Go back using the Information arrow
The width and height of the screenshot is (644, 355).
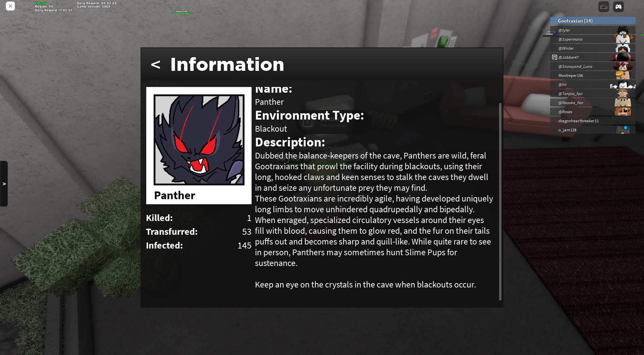(155, 64)
